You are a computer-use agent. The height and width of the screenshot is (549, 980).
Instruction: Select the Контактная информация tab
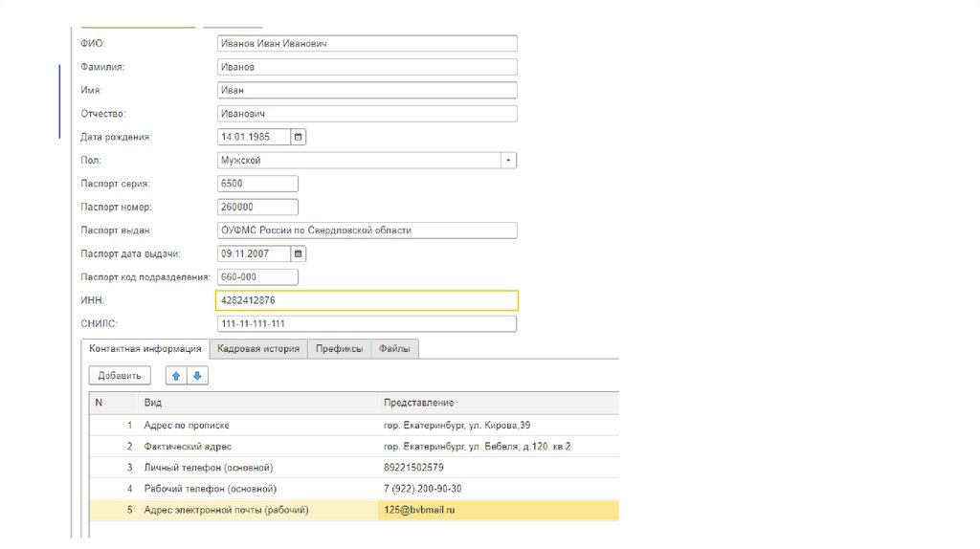(x=145, y=349)
